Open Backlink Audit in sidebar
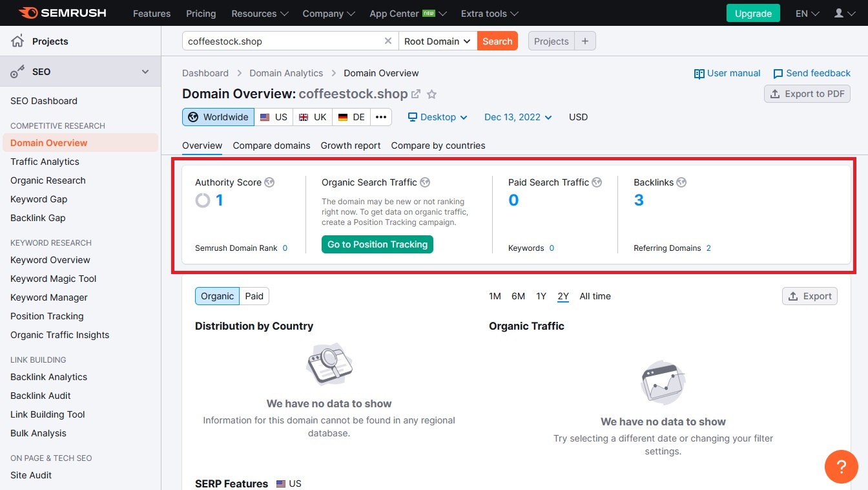The width and height of the screenshot is (868, 490). click(x=41, y=396)
